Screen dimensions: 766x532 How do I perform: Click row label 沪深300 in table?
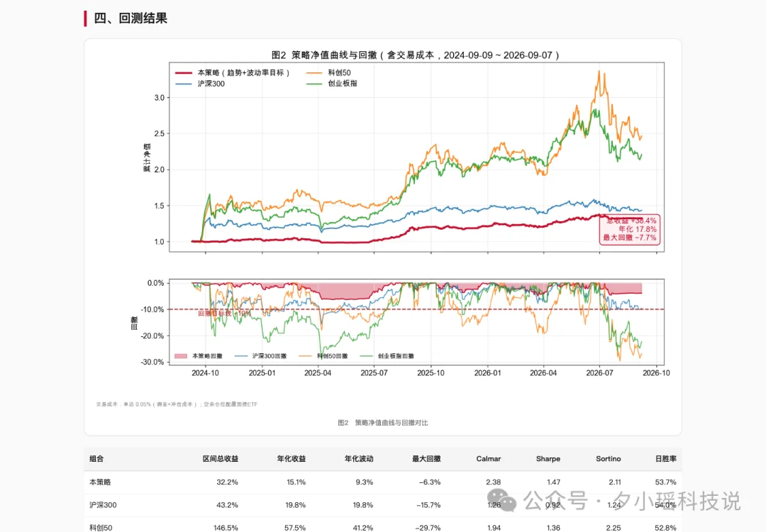click(103, 505)
